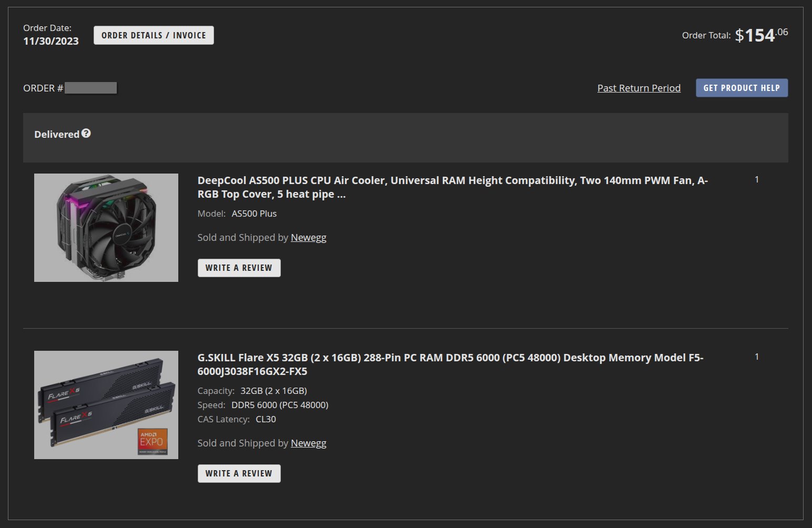Viewport: 812px width, 528px height.
Task: Open DeepCool AS500 PLUS product title
Action: pos(453,187)
